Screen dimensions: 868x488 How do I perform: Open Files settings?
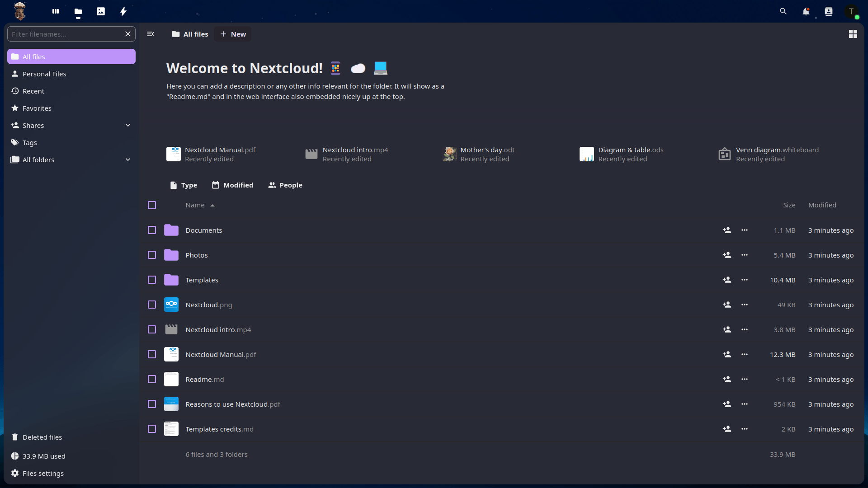42,473
